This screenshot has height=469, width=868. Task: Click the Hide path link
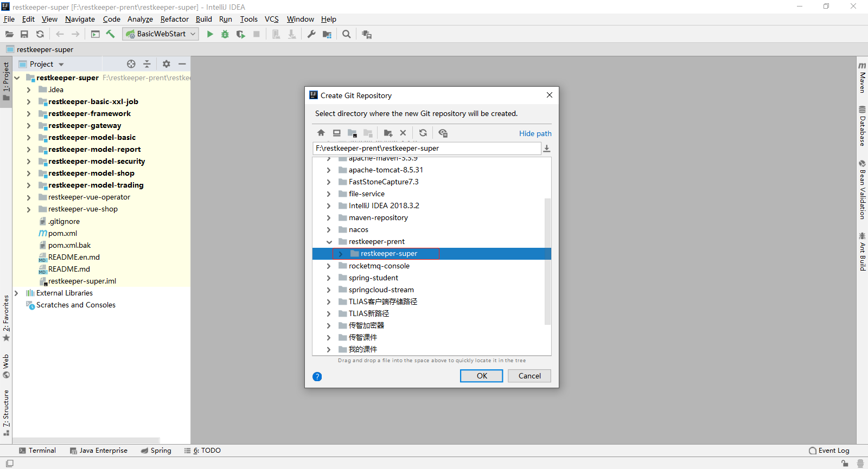click(535, 133)
